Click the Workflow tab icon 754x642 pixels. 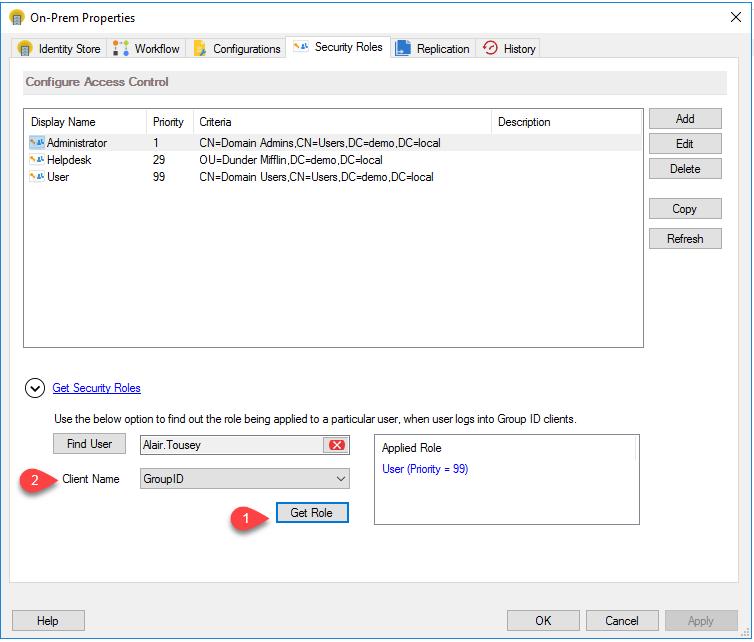click(x=121, y=49)
